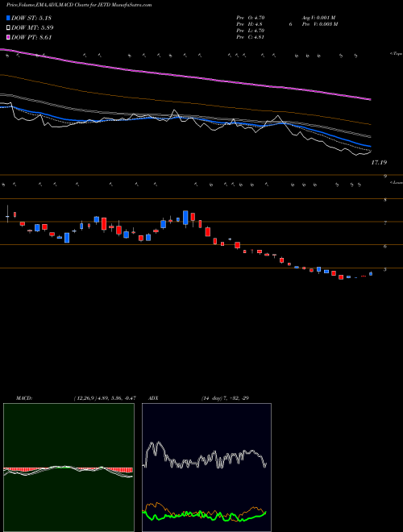403x532 pixels.
Task: Click the magenta DOW PT legend swatch
Action: pos(8,38)
